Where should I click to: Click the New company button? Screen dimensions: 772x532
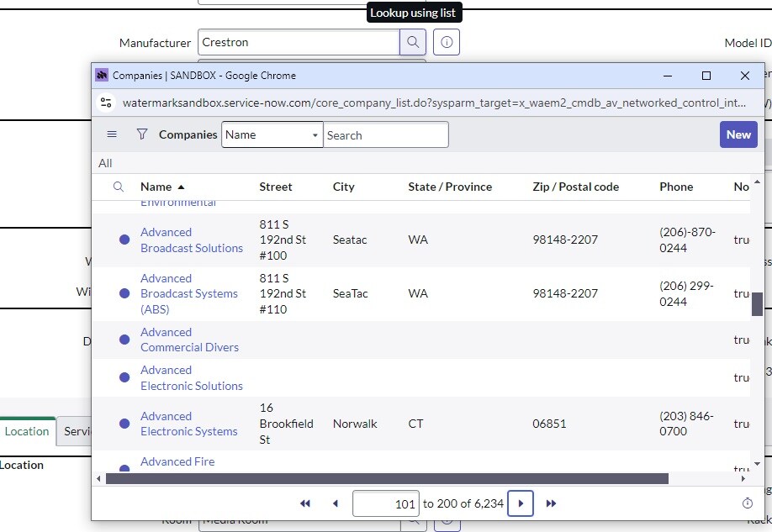point(738,134)
